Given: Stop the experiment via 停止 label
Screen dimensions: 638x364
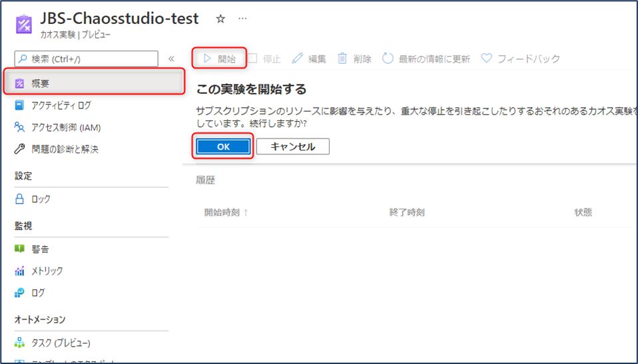Looking at the screenshot, I should (x=272, y=59).
